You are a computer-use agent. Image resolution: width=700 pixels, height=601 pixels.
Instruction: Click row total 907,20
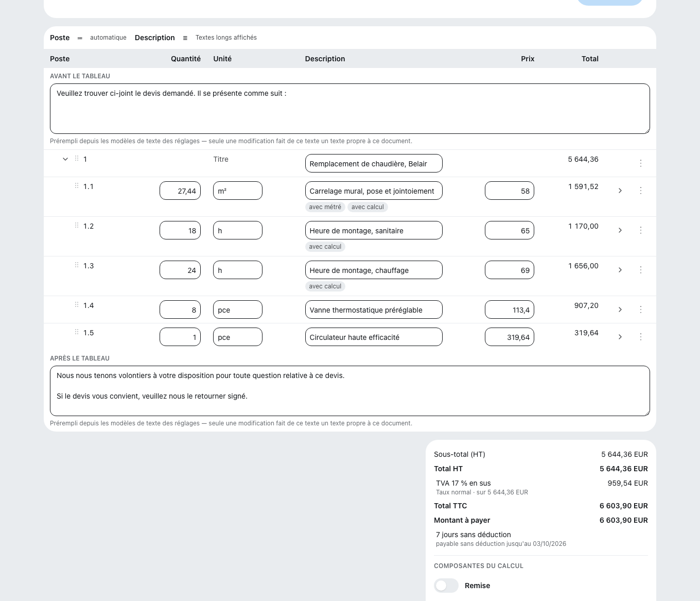586,305
